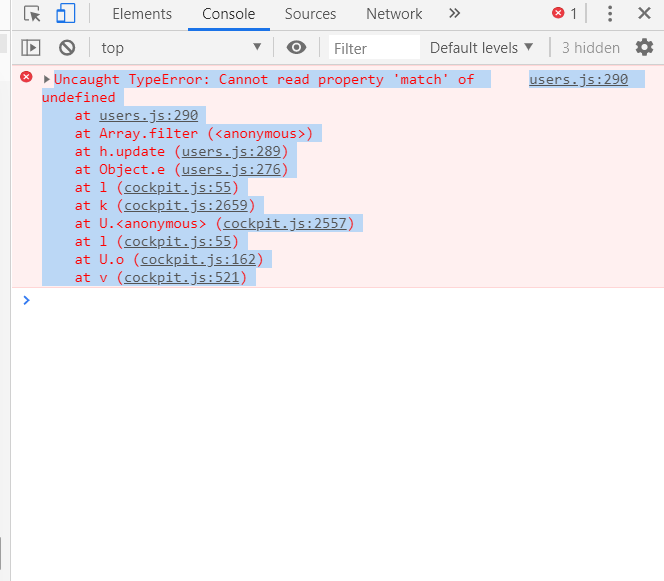664x581 pixels.
Task: Click the red error icon beside TypeError
Action: [26, 77]
